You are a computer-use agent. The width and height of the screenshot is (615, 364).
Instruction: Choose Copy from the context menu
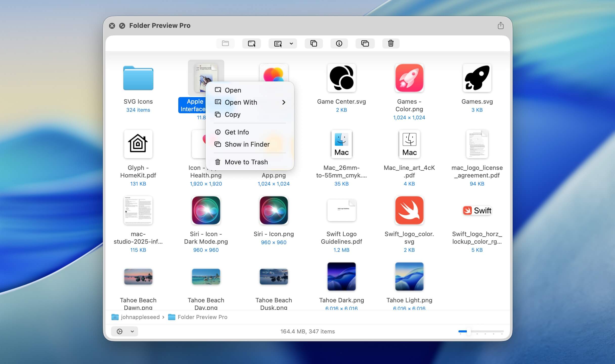(233, 115)
